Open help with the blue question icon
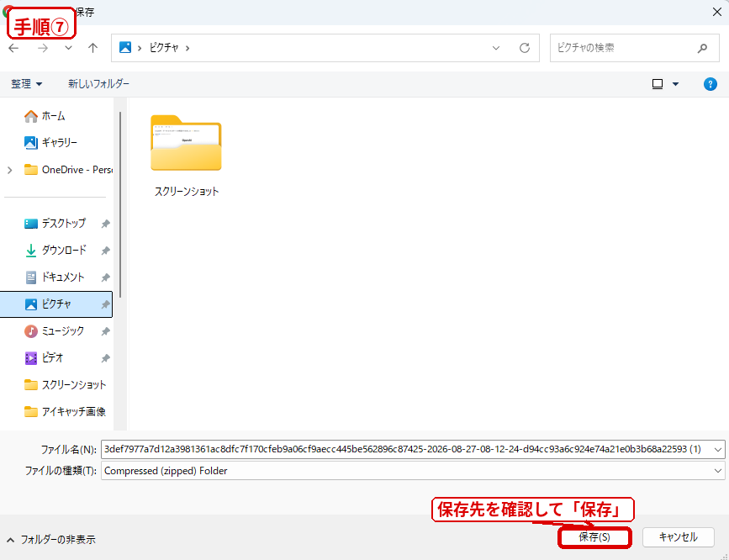 coord(710,84)
